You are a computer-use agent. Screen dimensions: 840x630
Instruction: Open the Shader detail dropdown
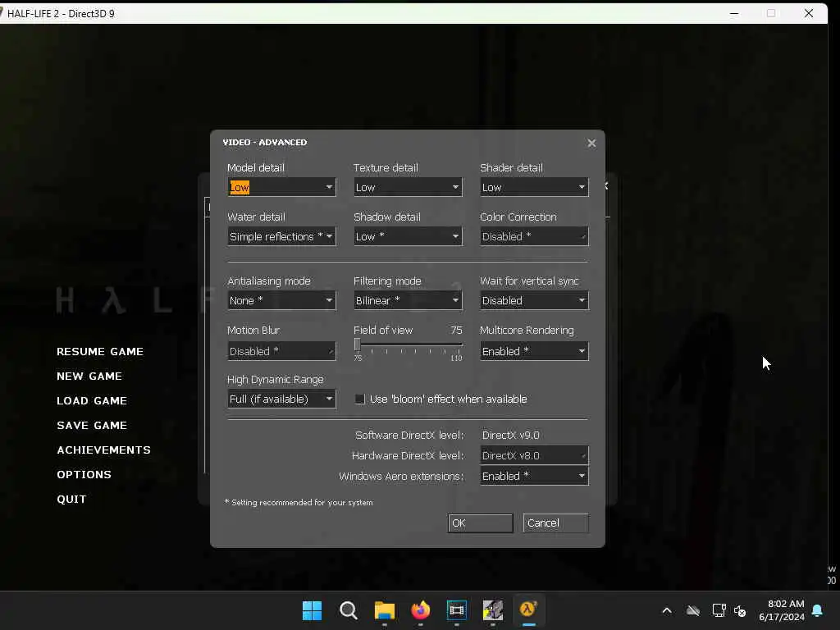click(x=534, y=187)
